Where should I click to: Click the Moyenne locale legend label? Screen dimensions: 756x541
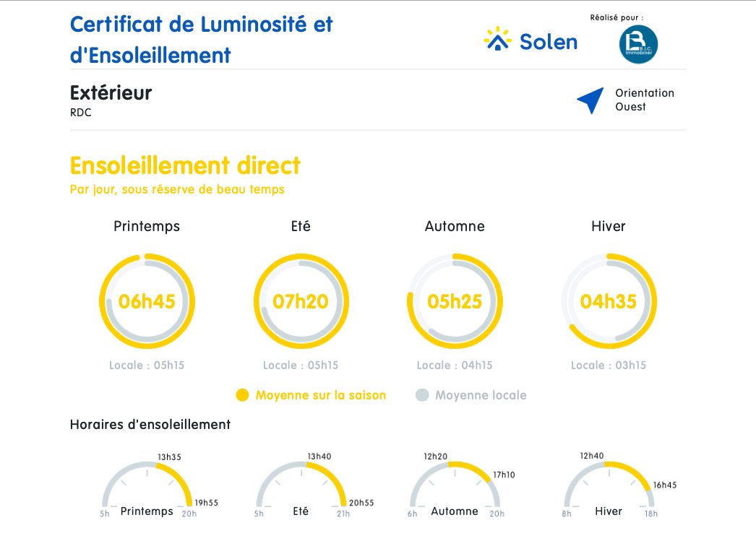(x=481, y=395)
